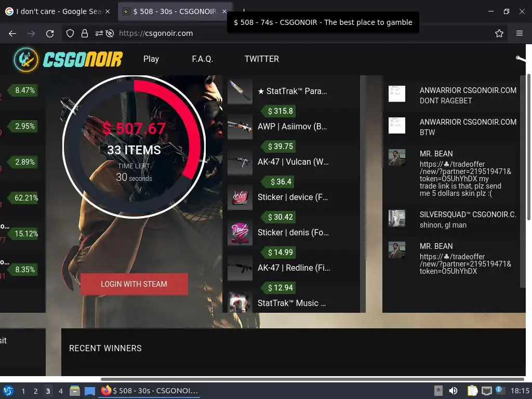The height and width of the screenshot is (399, 532).
Task: Close the Google Search tab
Action: tap(108, 11)
